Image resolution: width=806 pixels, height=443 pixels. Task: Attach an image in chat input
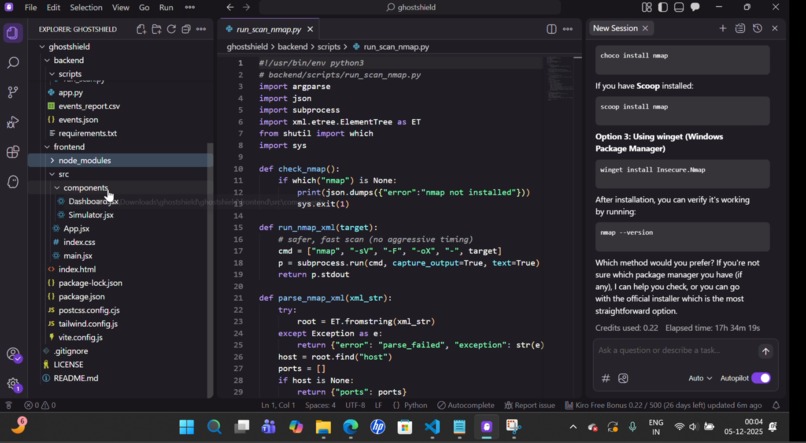pos(623,378)
